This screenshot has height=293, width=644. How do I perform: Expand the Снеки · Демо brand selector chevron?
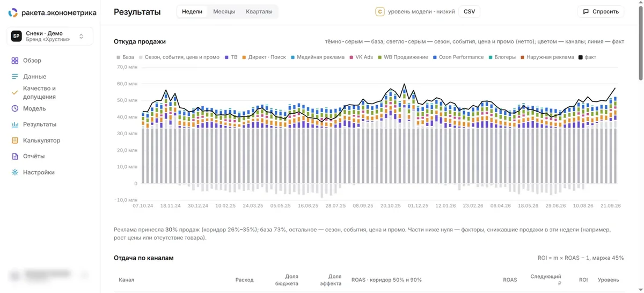81,36
